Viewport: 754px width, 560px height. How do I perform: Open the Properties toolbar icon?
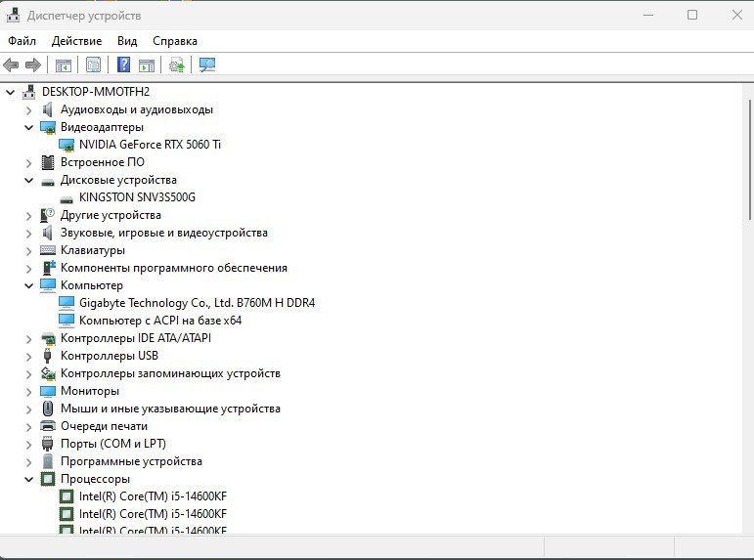[x=93, y=65]
